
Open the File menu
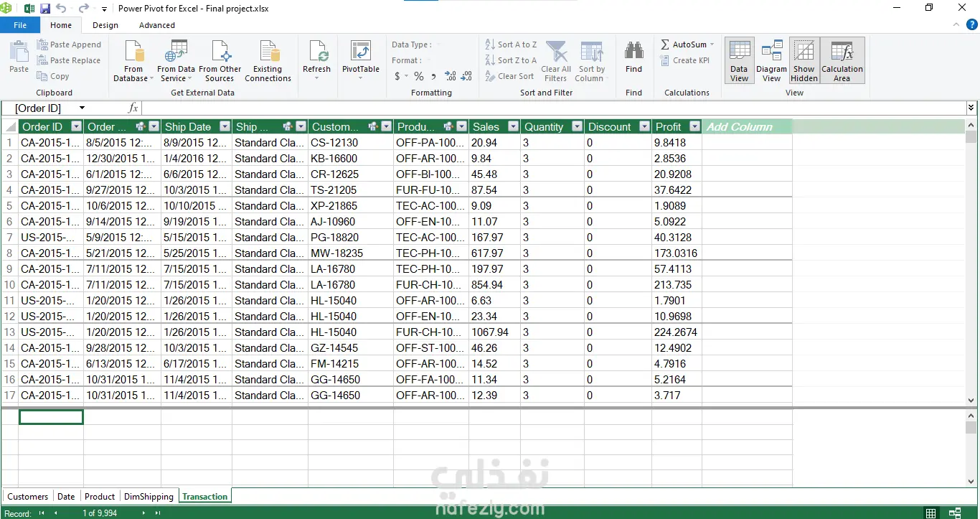20,25
